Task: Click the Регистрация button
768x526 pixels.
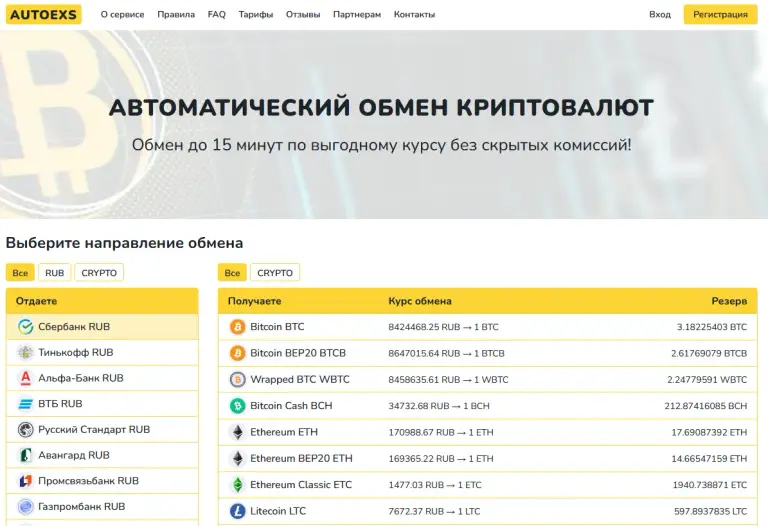Action: [x=720, y=15]
